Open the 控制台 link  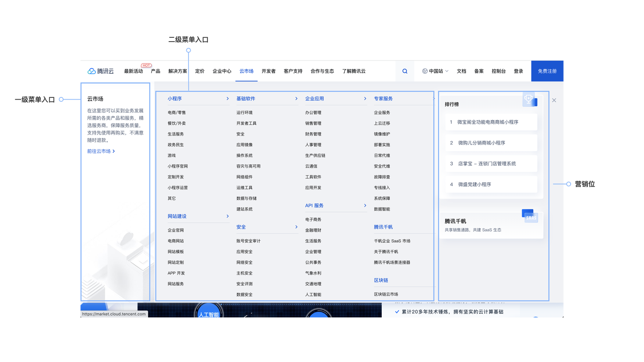tap(498, 71)
